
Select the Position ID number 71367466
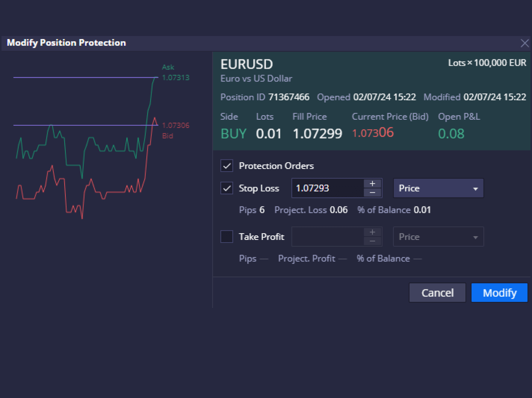point(289,97)
